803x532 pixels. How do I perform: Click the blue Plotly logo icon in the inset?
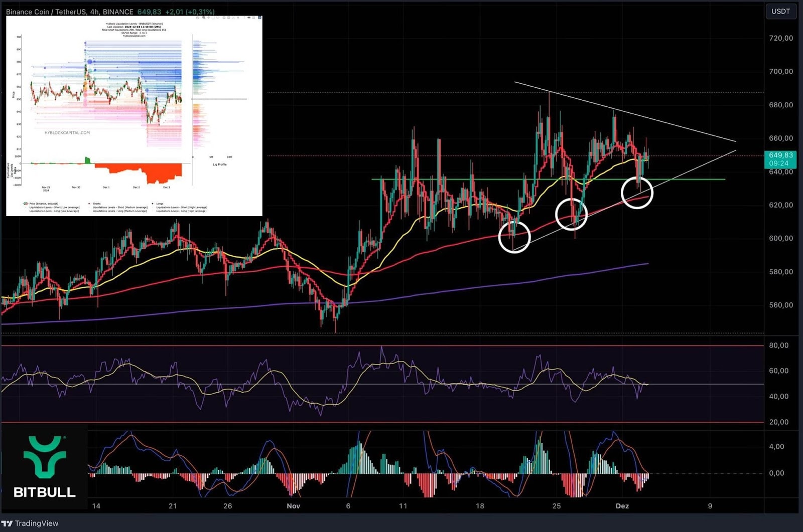tap(259, 18)
